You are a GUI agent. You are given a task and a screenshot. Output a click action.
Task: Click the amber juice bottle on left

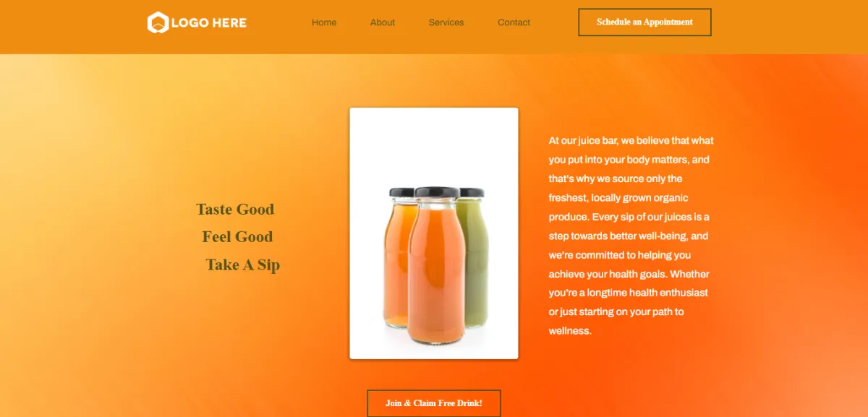(396, 260)
